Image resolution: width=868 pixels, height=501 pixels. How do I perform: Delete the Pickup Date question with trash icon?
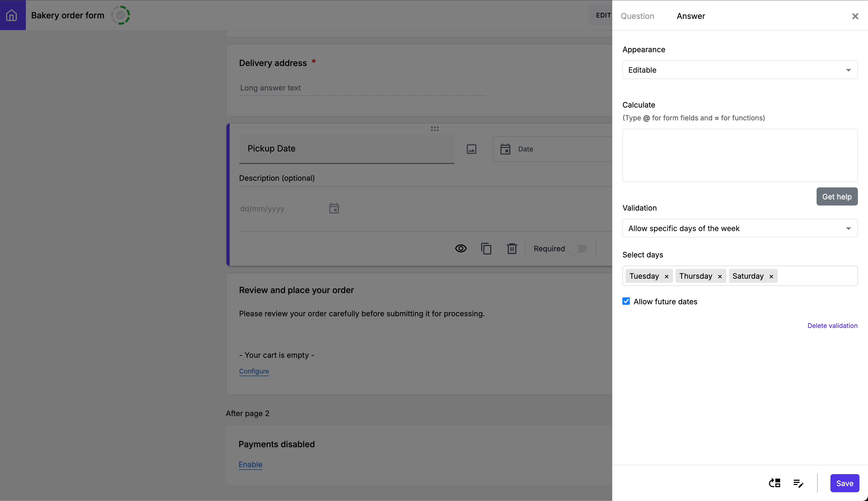coord(512,248)
